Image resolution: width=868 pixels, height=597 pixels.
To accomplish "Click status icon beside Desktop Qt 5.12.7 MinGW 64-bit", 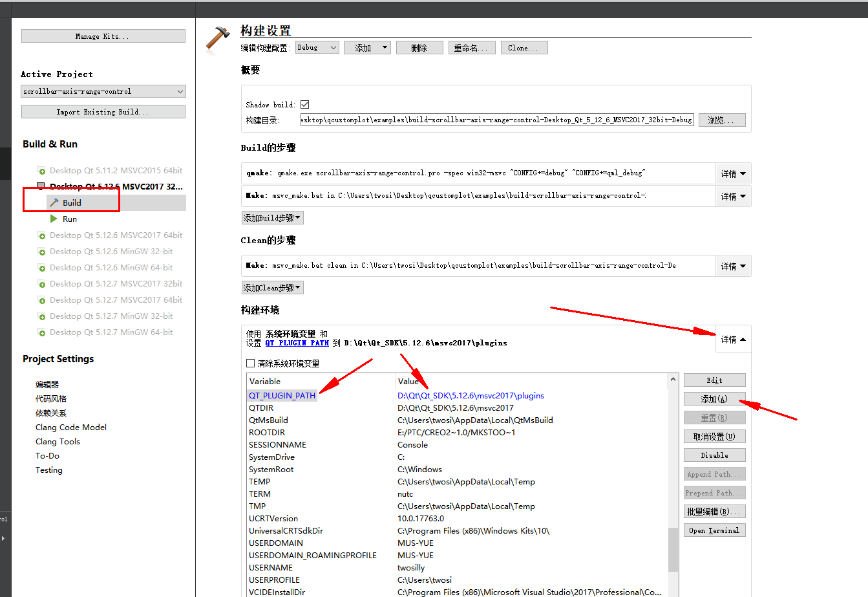I will (41, 332).
